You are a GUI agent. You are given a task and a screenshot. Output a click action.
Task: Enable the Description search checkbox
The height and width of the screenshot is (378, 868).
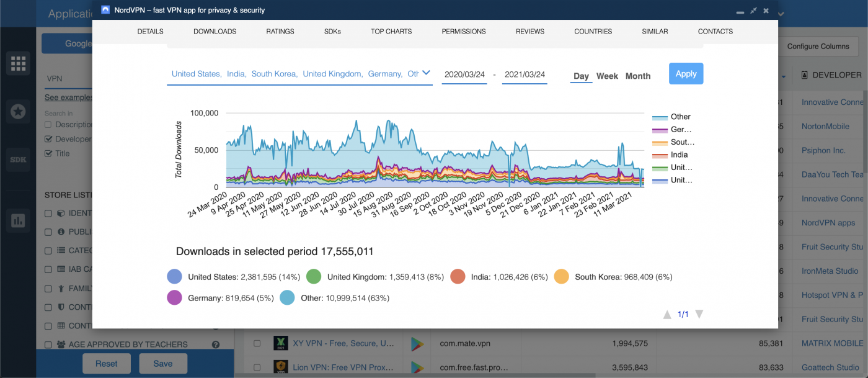[47, 124]
